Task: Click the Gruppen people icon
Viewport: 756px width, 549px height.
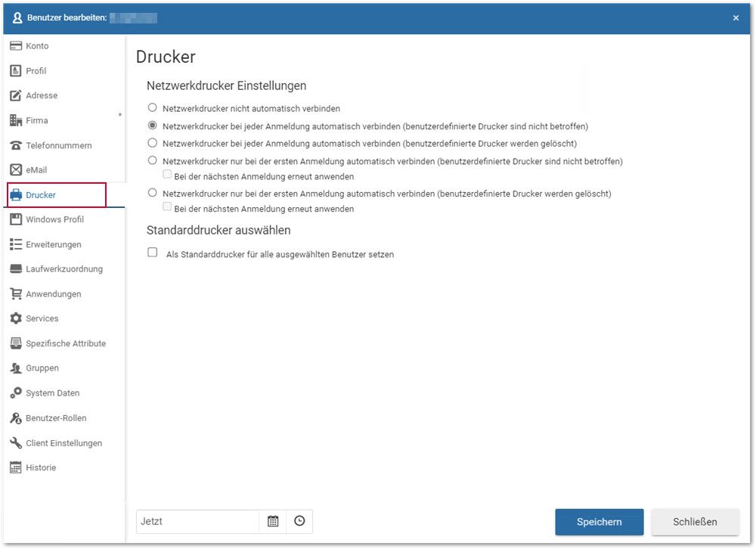Action: click(x=16, y=368)
